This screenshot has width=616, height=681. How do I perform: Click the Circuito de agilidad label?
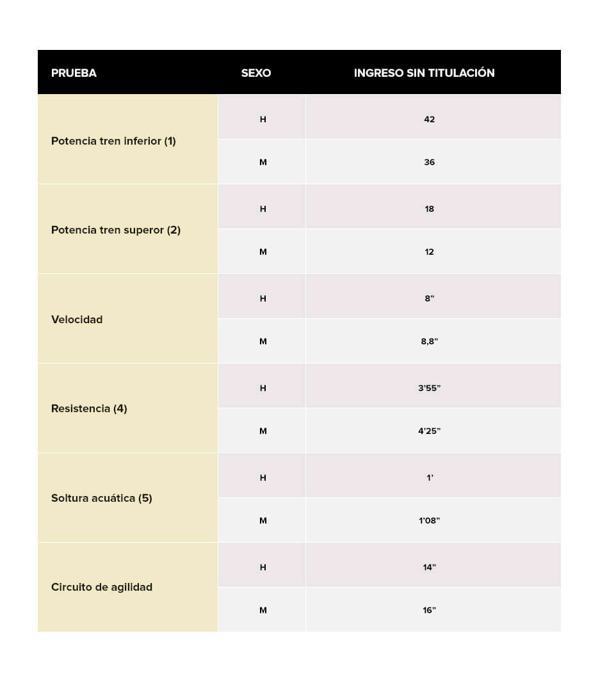click(x=102, y=587)
